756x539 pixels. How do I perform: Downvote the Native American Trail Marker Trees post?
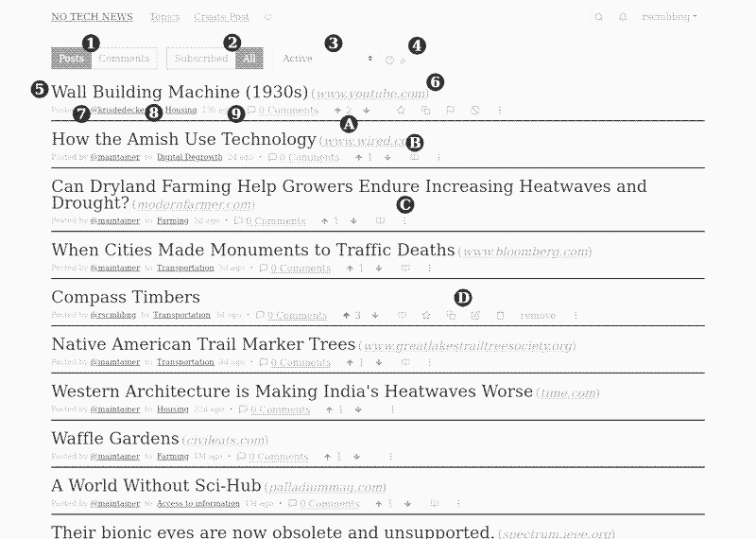(379, 362)
